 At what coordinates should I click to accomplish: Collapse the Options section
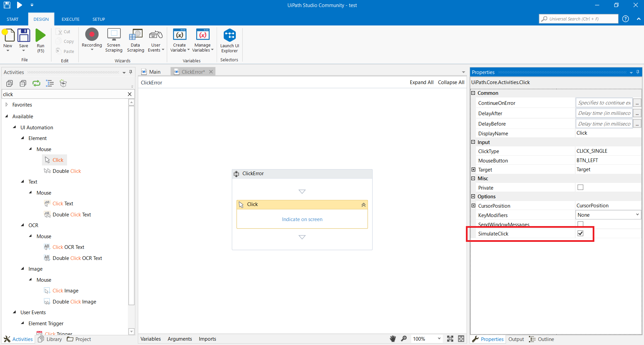click(x=473, y=196)
